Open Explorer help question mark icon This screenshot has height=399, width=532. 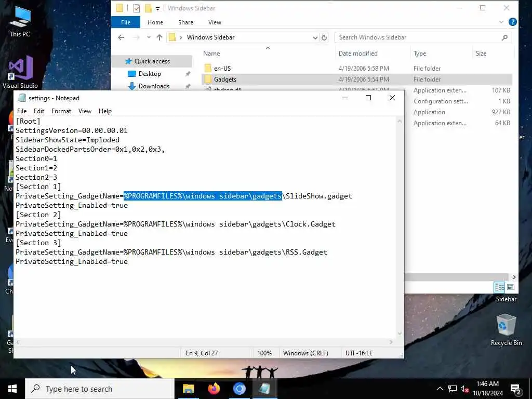coord(513,22)
